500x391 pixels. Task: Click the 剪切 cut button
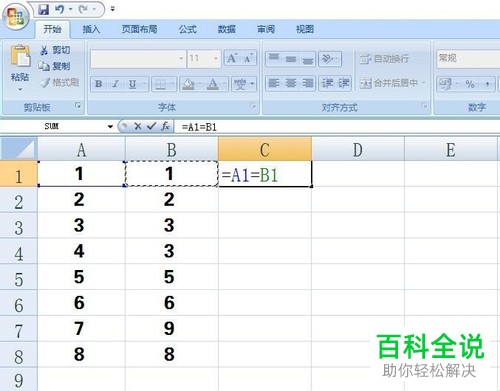tap(55, 50)
